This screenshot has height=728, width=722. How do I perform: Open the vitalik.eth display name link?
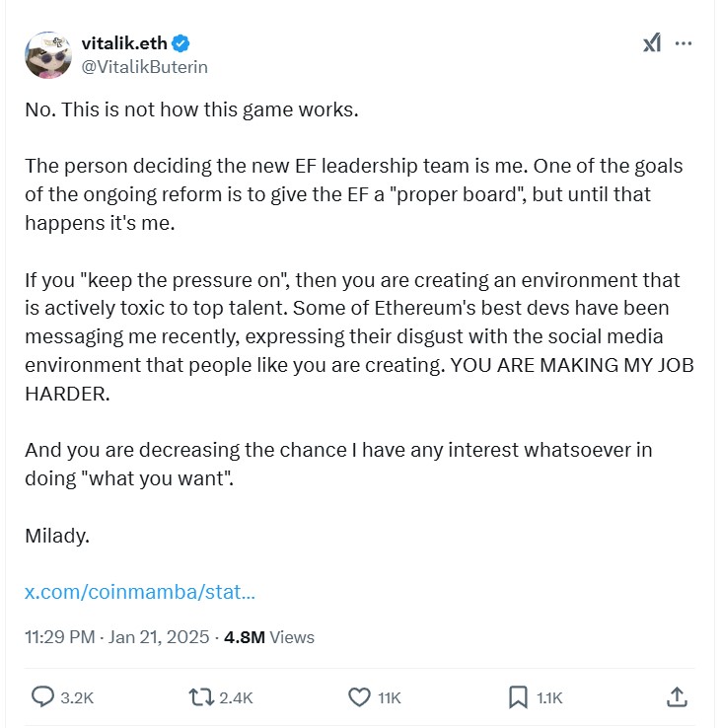tap(124, 43)
